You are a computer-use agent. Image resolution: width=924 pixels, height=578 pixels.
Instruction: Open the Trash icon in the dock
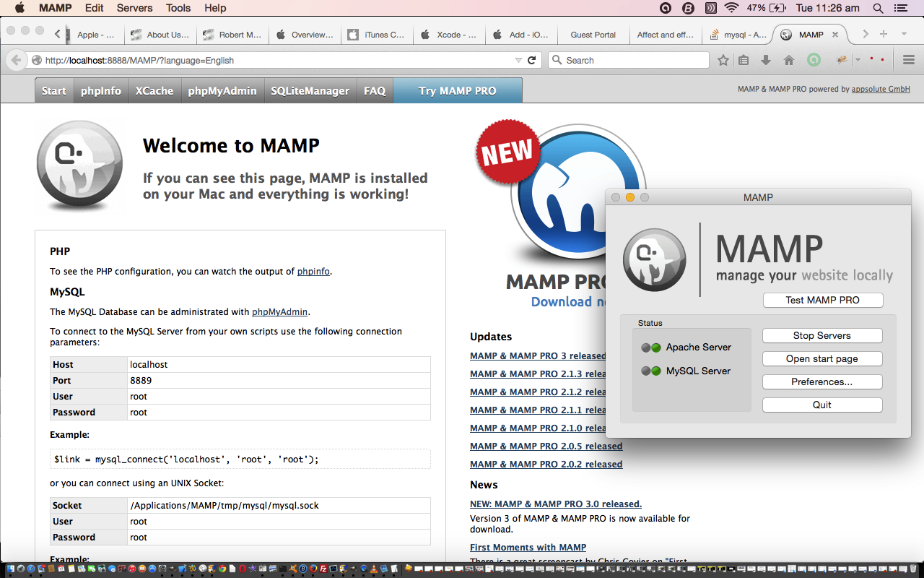(x=912, y=569)
